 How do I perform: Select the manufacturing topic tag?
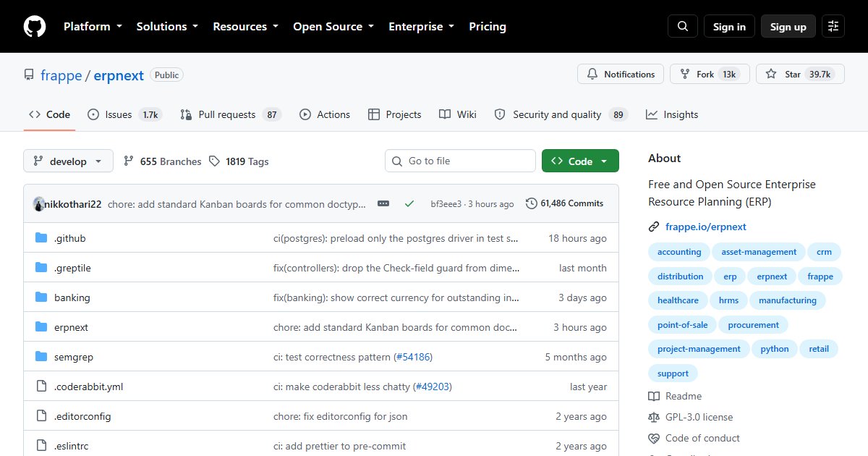coord(788,300)
